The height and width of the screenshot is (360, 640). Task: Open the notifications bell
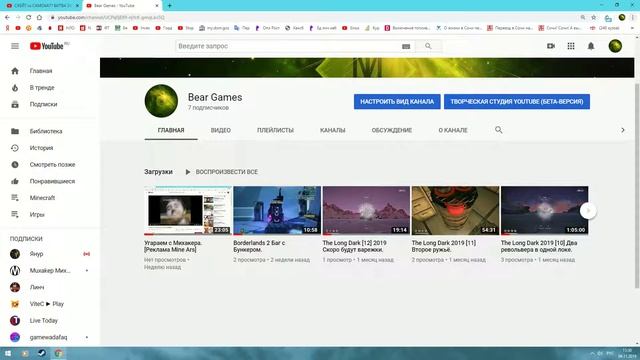(x=591, y=46)
